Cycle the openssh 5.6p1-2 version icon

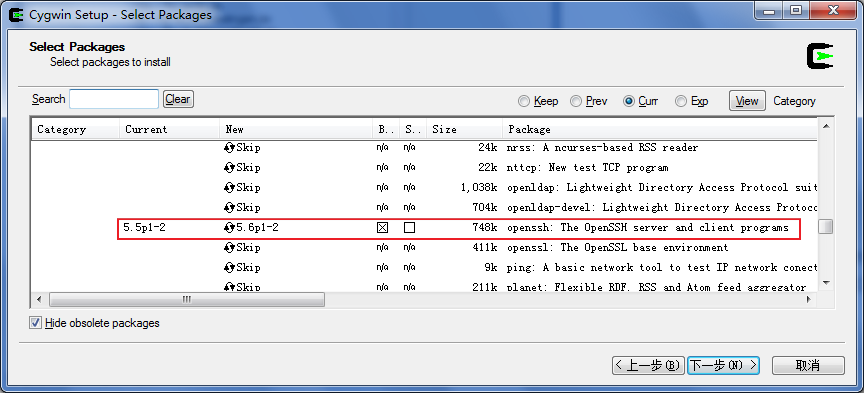point(230,228)
